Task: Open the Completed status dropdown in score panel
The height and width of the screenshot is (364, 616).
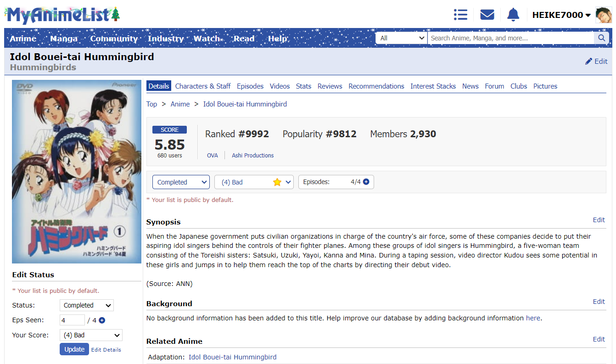Action: (x=181, y=182)
